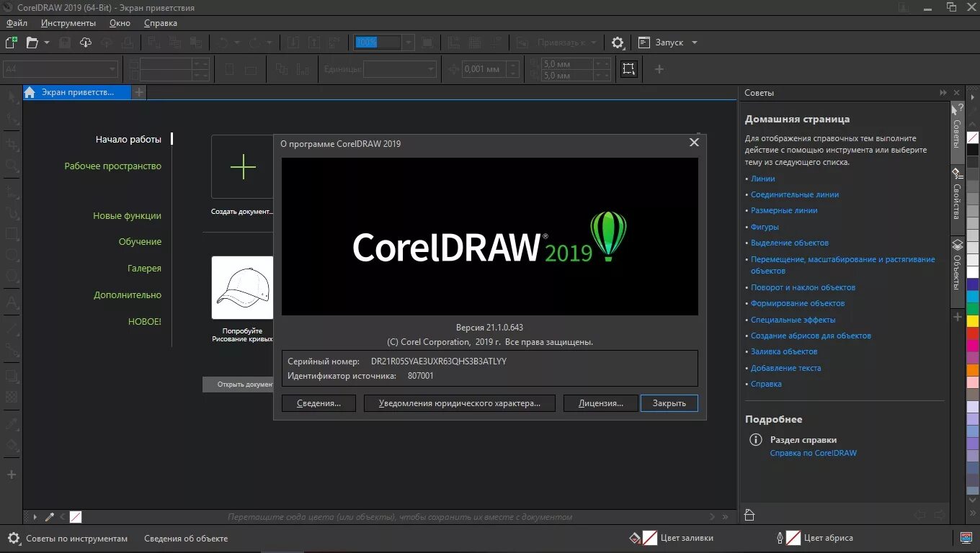Open the Линии help topic link

(x=763, y=179)
